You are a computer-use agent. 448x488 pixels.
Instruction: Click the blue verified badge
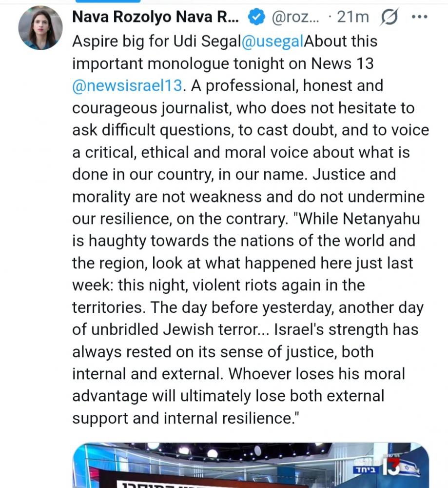coord(255,18)
